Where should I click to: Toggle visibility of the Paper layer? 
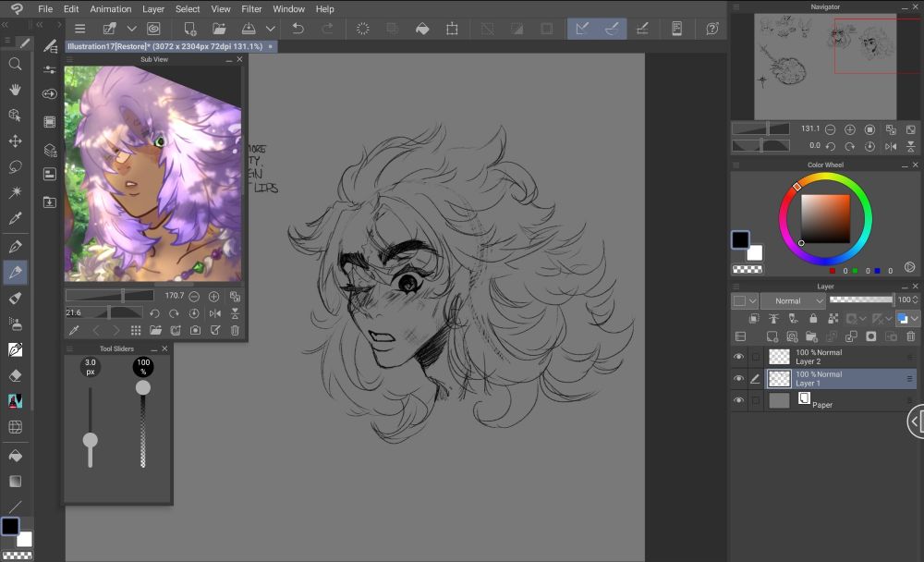[738, 400]
